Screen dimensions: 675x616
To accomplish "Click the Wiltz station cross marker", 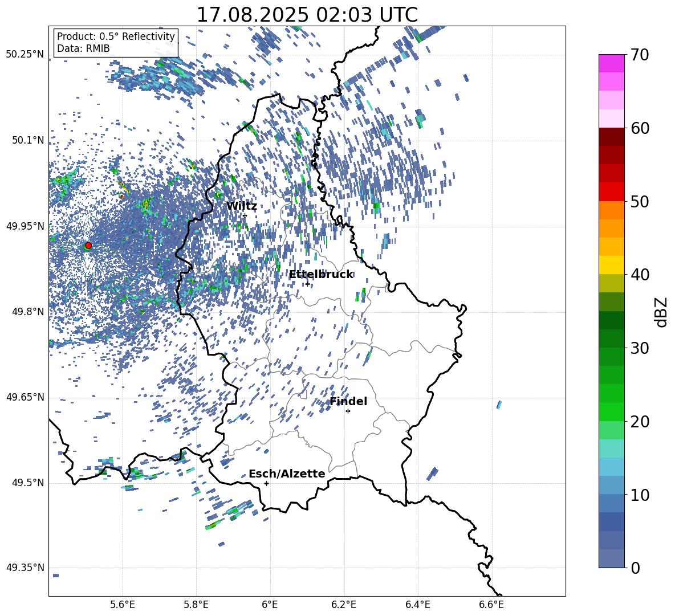I will click(x=245, y=215).
